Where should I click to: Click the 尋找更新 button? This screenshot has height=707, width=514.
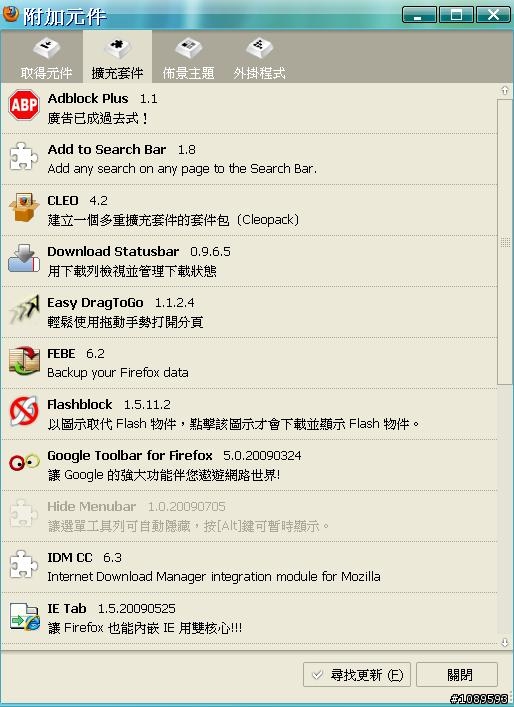coord(357,675)
